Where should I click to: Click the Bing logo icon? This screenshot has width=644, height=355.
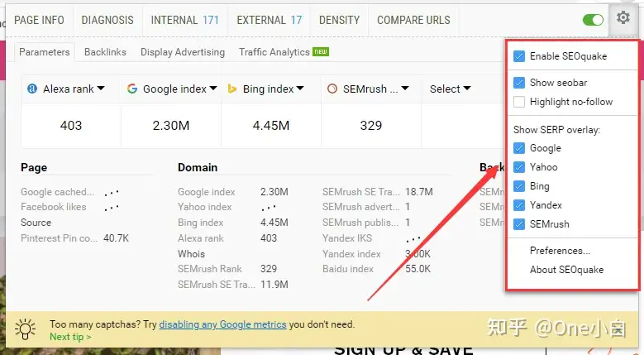click(x=232, y=89)
